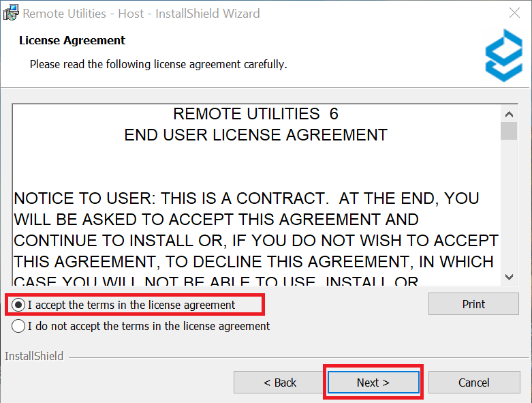Image resolution: width=532 pixels, height=403 pixels.
Task: Go back with the "< Back" button
Action: point(280,383)
